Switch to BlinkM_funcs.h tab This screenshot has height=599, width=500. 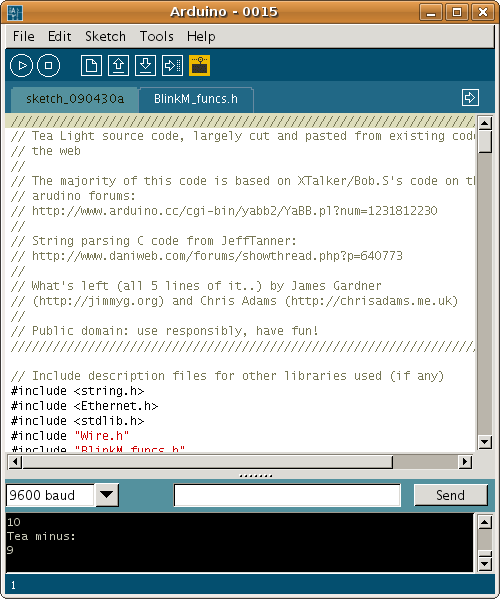coord(196,99)
